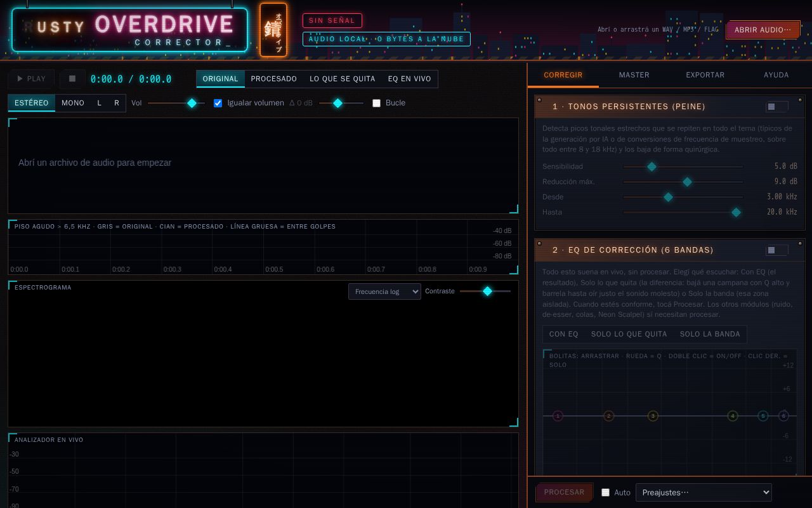Viewport: 812px width, 508px height.
Task: Open the Ayuda tab
Action: click(x=776, y=75)
